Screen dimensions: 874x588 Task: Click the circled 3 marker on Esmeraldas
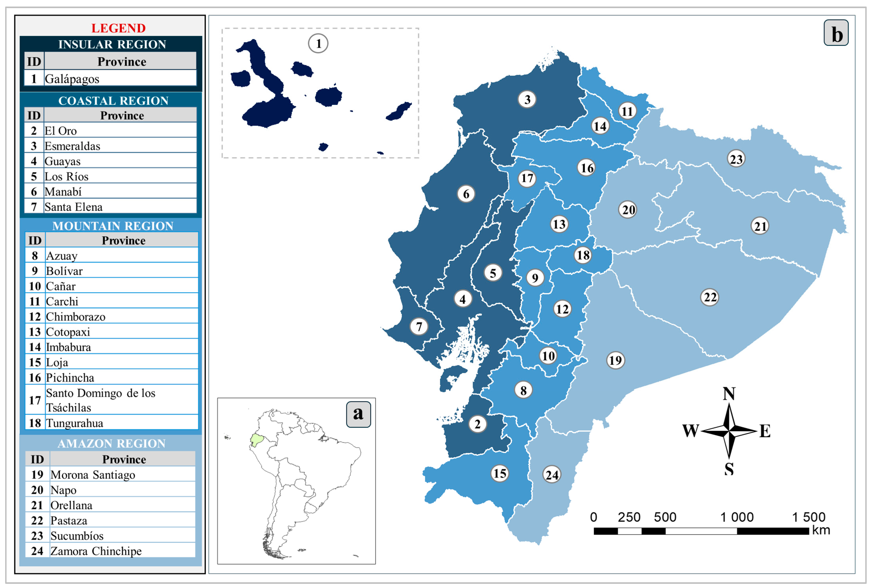tap(527, 99)
